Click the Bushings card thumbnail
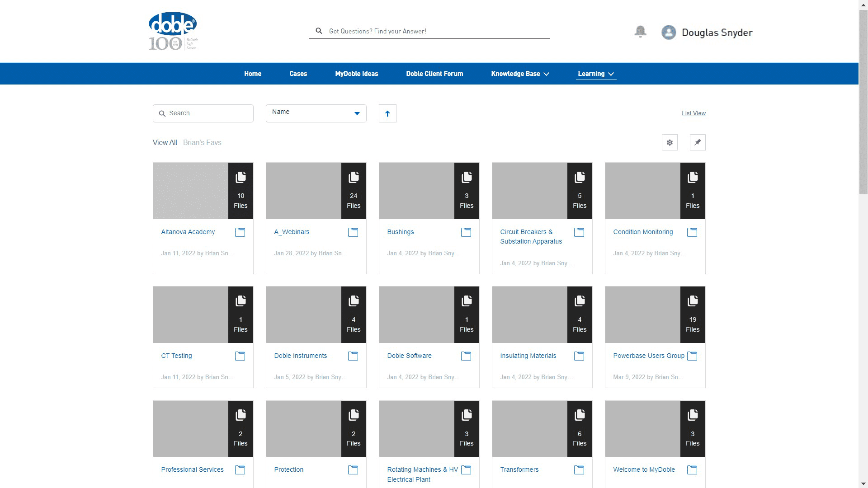 click(416, 191)
